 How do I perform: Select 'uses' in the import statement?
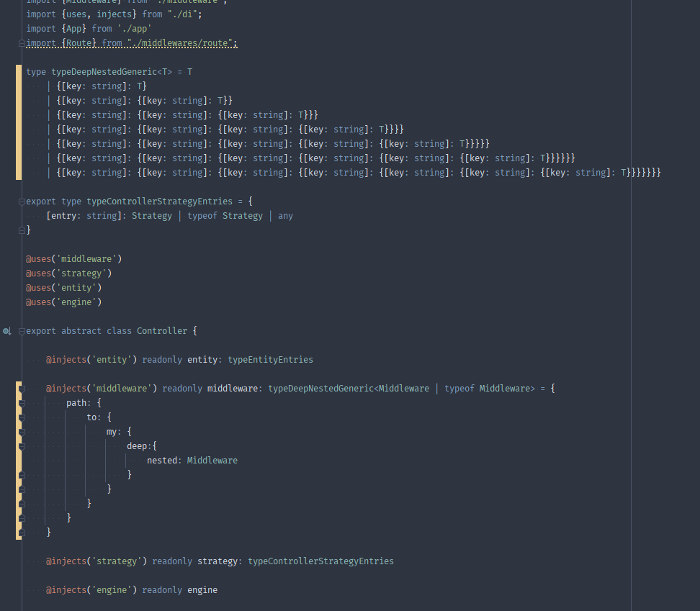tap(76, 14)
